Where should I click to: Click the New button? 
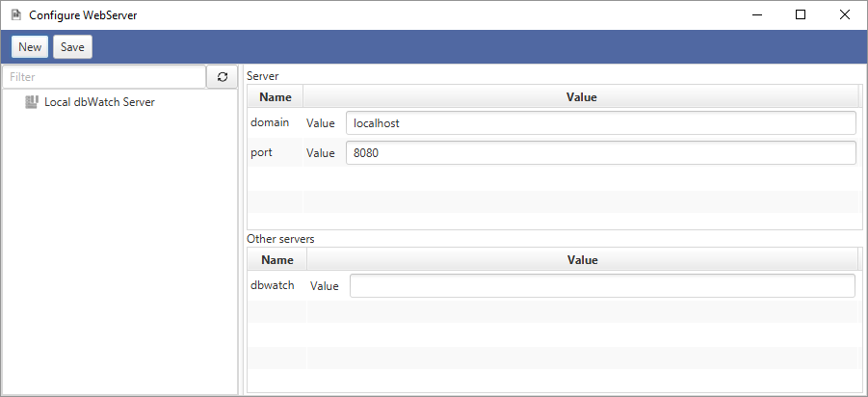pyautogui.click(x=30, y=47)
